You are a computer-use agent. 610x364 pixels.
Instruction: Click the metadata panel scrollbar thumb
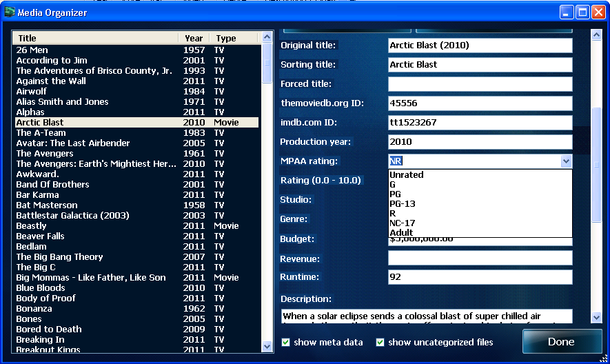pos(596,165)
